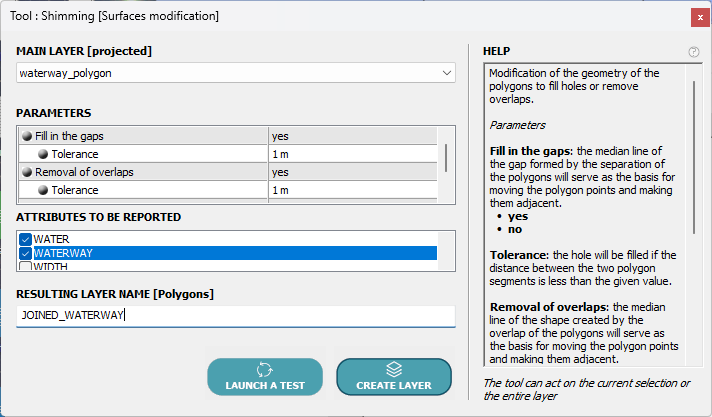The width and height of the screenshot is (712, 417).
Task: Open the main layer waterway_polygon dropdown
Action: [236, 73]
